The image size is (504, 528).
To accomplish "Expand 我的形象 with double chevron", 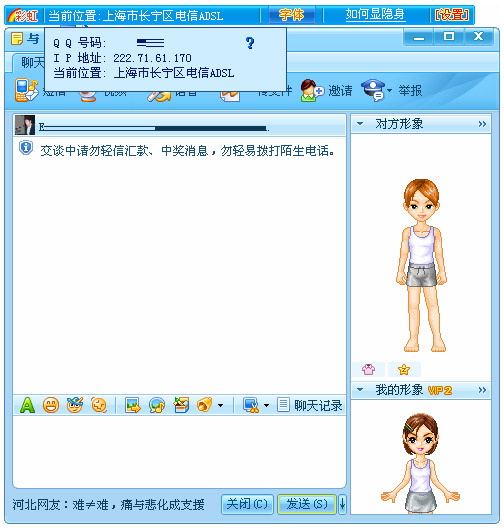I will (x=482, y=390).
